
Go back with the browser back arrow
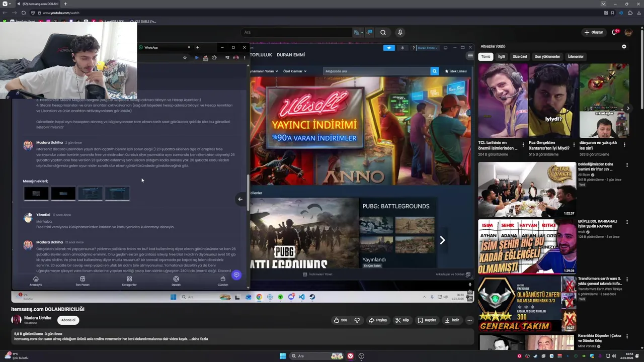pyautogui.click(x=5, y=13)
